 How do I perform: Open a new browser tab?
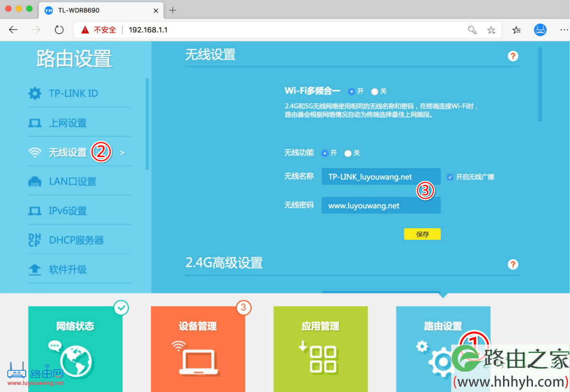click(173, 10)
